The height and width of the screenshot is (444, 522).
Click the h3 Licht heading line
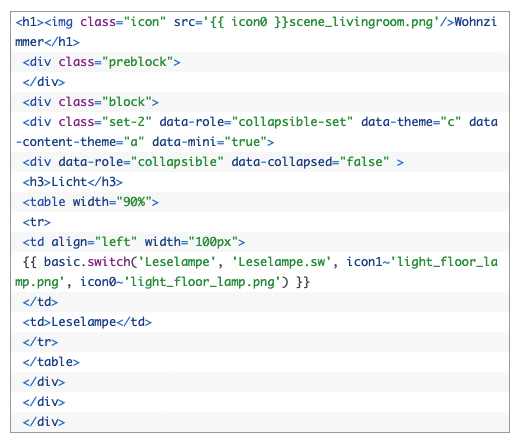coord(73,182)
